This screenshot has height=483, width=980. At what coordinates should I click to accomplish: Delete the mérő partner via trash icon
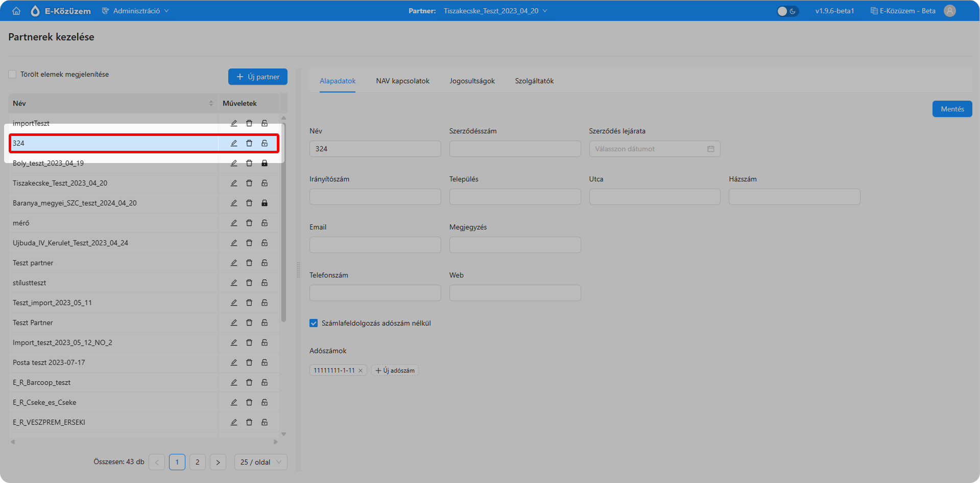249,223
